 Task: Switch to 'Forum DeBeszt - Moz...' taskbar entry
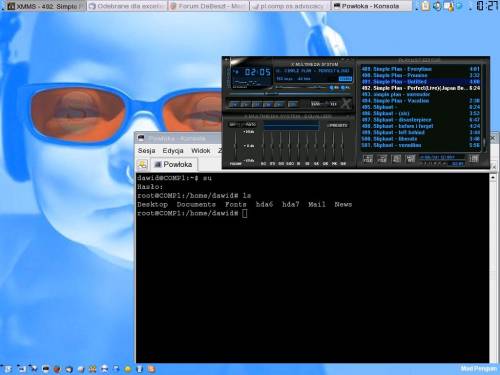click(x=209, y=6)
